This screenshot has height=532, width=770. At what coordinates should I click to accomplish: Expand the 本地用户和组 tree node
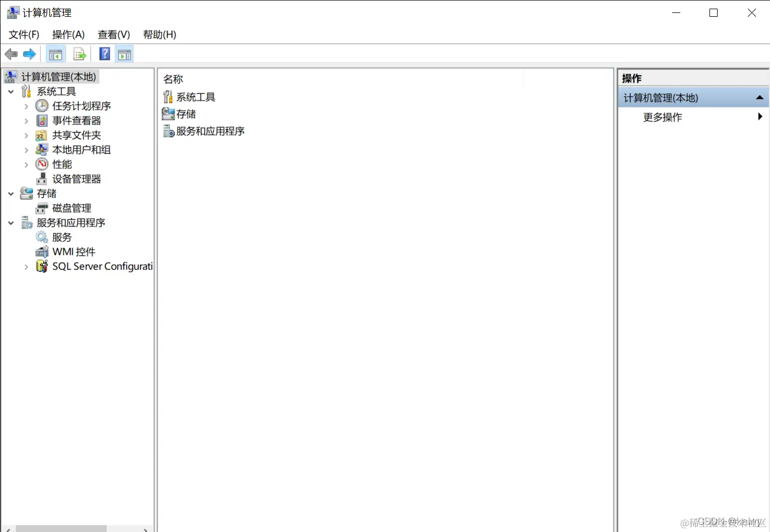26,150
